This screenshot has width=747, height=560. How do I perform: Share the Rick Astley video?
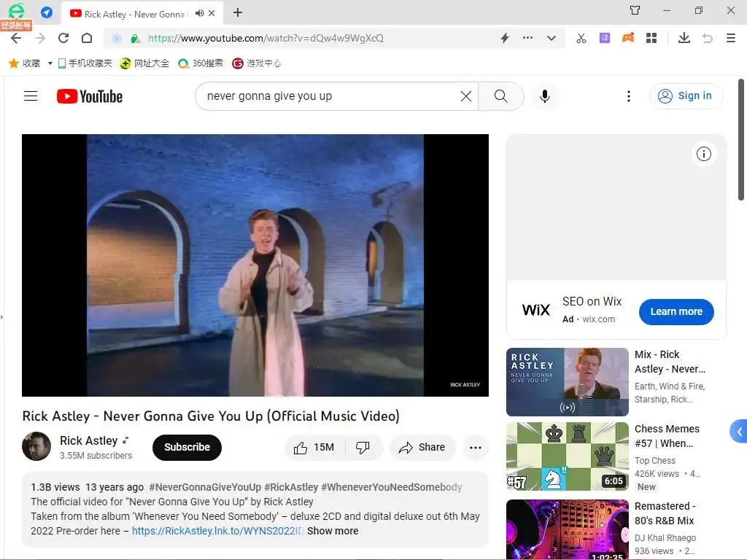[422, 448]
